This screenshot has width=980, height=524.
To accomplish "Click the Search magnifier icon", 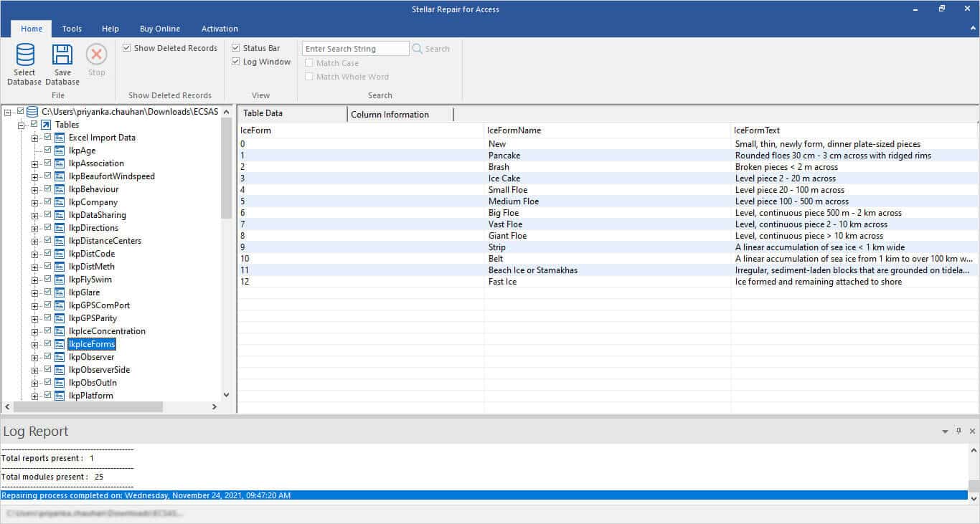I will [x=418, y=49].
